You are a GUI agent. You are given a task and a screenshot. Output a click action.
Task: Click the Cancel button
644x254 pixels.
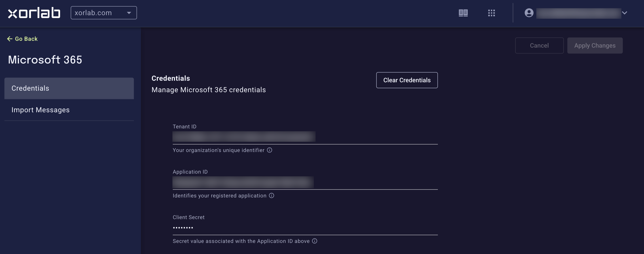click(x=539, y=45)
